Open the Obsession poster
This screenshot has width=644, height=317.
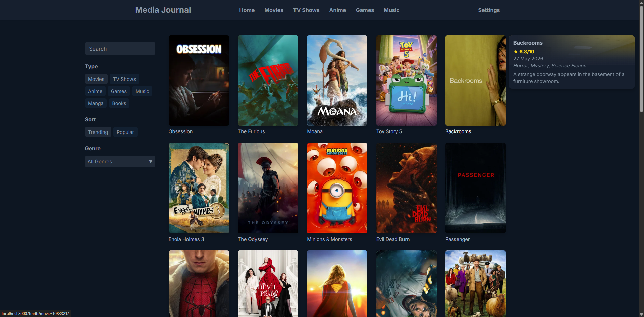click(x=199, y=81)
